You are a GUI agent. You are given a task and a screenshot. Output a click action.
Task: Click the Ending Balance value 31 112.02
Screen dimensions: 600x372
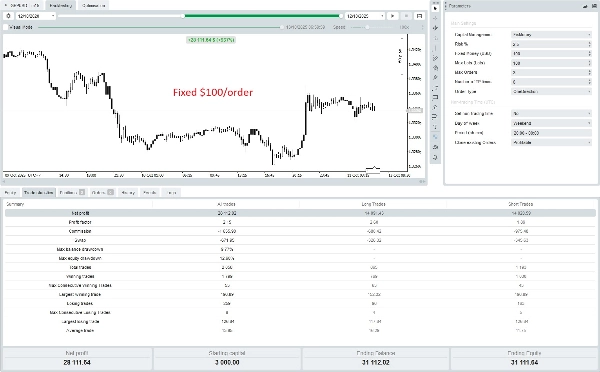coord(375,362)
